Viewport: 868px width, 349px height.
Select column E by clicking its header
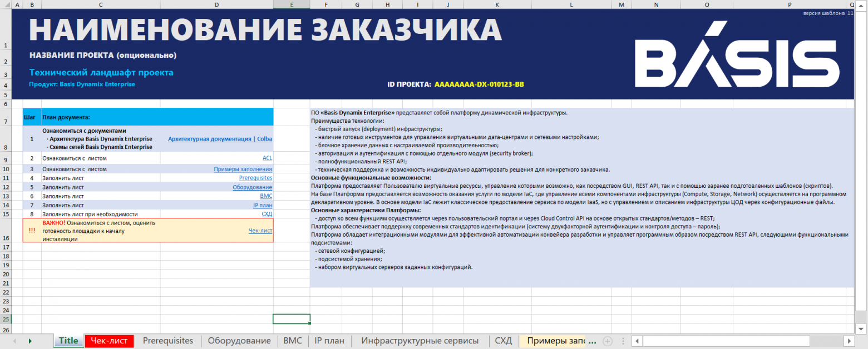click(x=291, y=6)
